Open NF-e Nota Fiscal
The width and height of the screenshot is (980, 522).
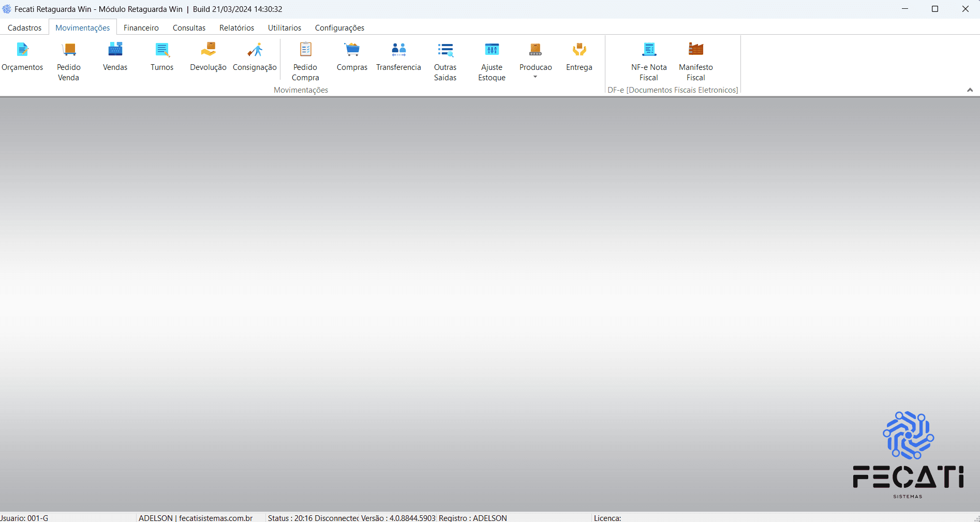click(x=649, y=50)
